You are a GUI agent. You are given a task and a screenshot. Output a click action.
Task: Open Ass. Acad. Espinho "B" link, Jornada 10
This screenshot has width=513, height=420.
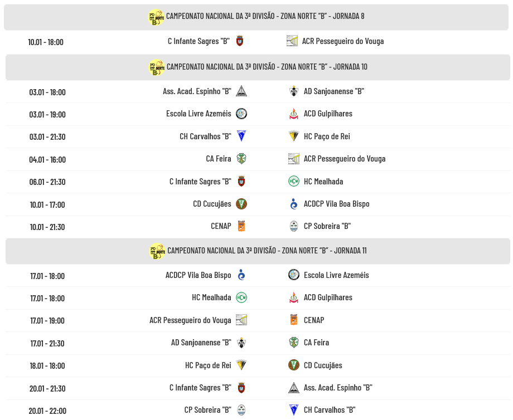pyautogui.click(x=197, y=91)
